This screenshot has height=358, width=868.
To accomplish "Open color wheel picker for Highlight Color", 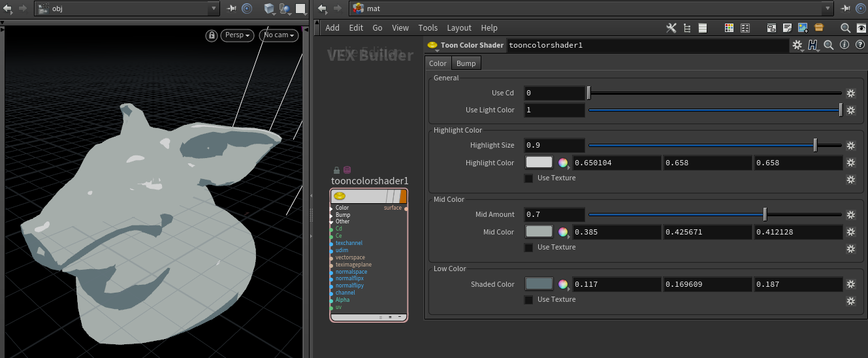I will click(563, 163).
